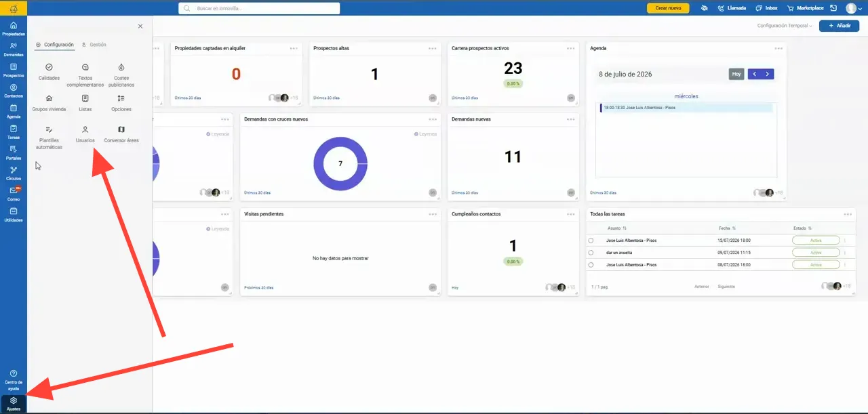Click the Añadir button
This screenshot has height=414, width=868.
840,26
